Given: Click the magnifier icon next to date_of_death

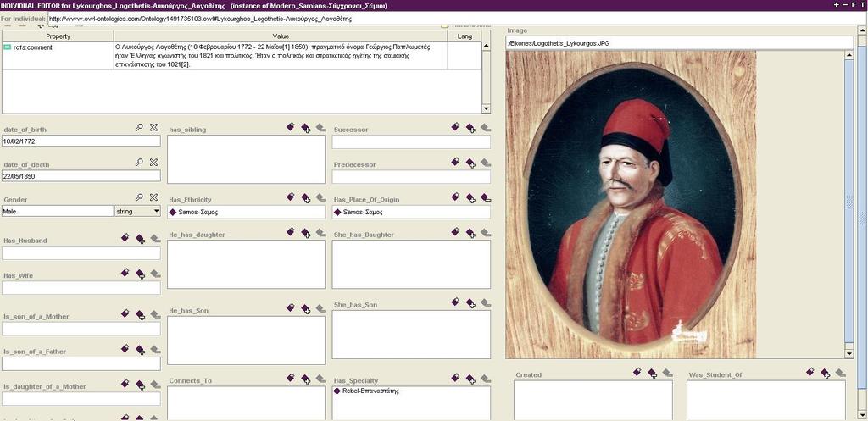Looking at the screenshot, I should [x=139, y=163].
